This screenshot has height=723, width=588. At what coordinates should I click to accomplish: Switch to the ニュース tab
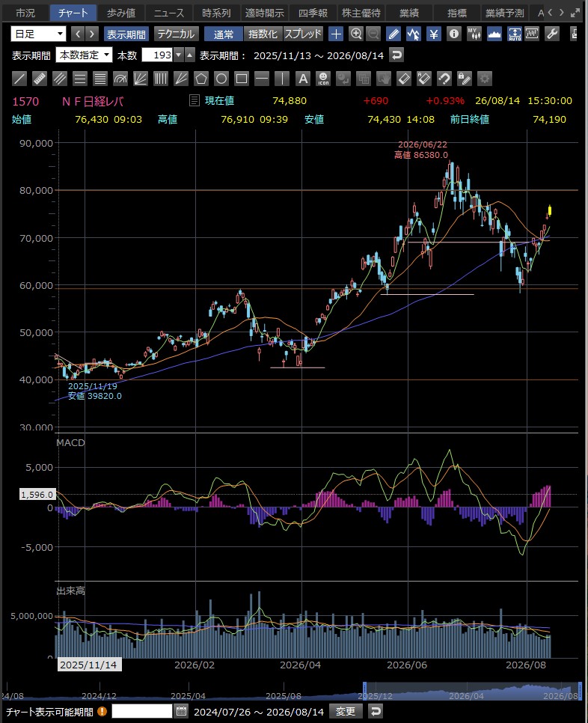tap(168, 13)
